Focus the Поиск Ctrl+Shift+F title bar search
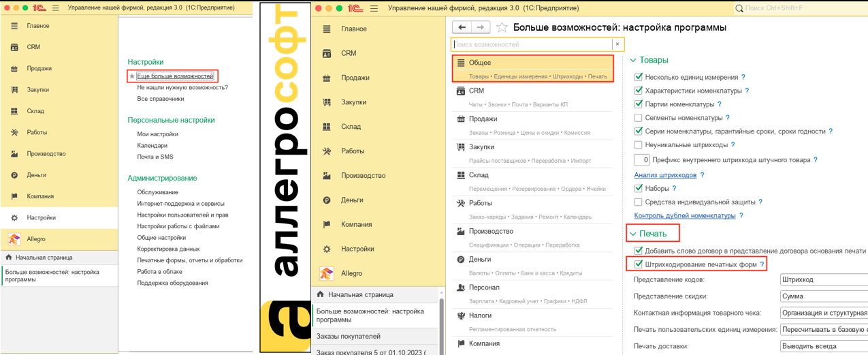Viewport: 868px width, 355px height. [x=800, y=8]
